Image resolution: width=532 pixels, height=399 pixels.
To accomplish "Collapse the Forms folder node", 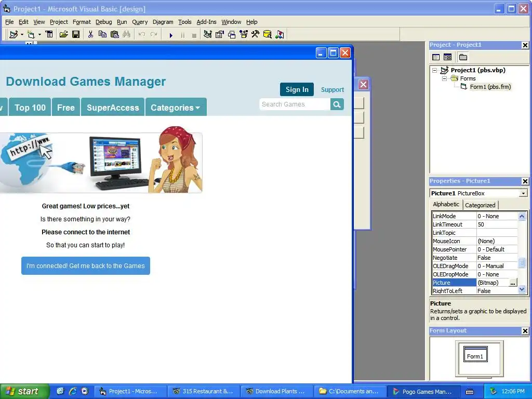I will (x=444, y=79).
